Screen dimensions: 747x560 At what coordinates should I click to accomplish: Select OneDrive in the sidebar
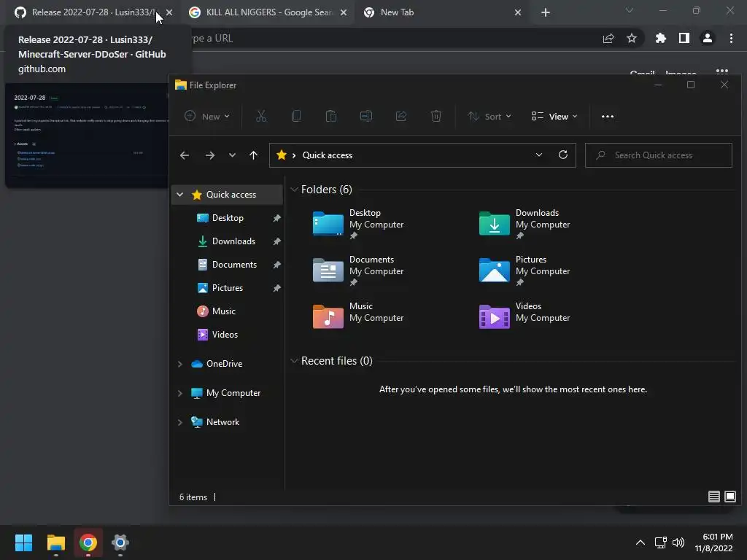pos(224,364)
